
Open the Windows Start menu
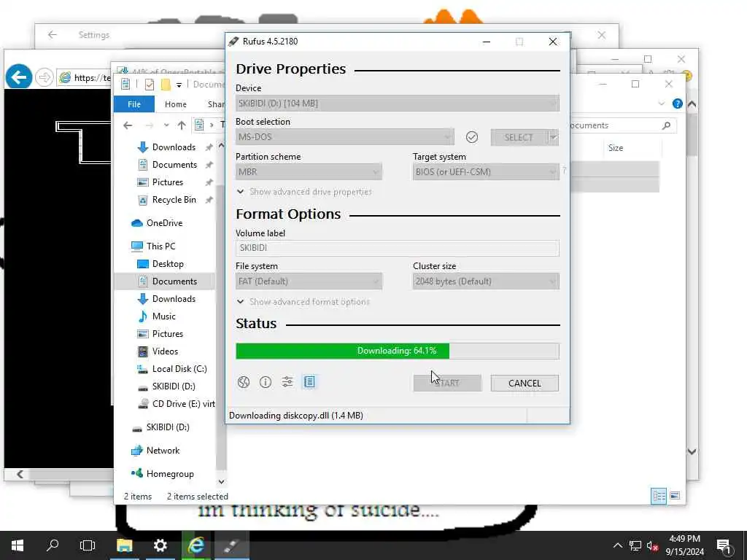18,545
